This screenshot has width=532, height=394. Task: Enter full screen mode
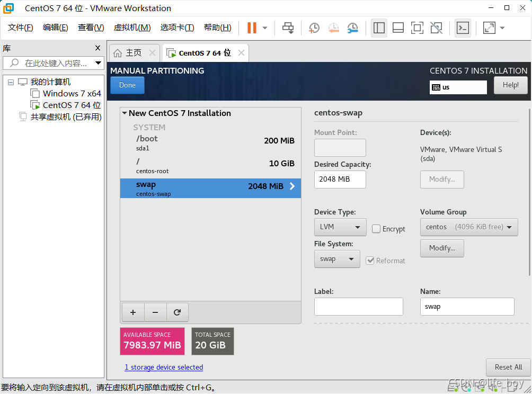coord(417,28)
